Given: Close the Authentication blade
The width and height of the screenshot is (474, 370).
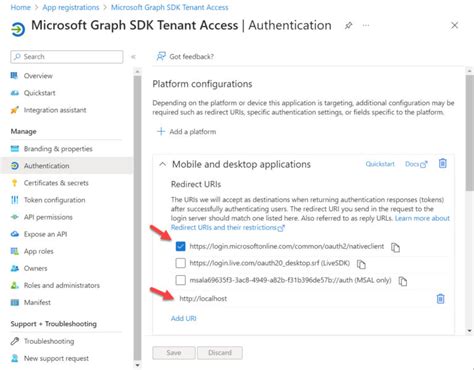Looking at the screenshot, I should [x=454, y=25].
